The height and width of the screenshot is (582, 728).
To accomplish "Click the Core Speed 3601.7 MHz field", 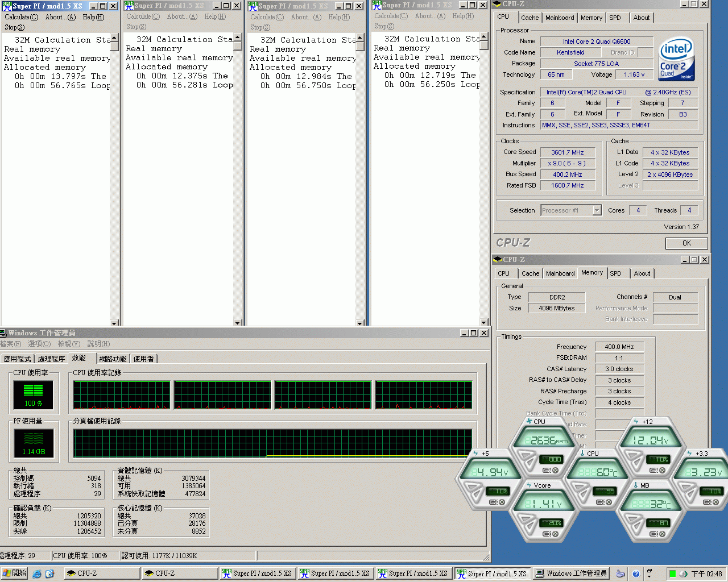I will [x=567, y=152].
